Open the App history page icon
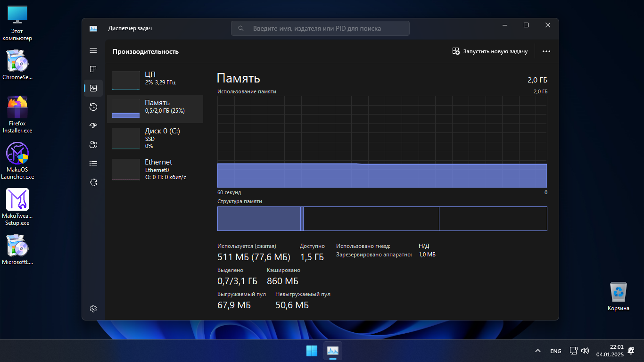The image size is (644, 362). tap(93, 107)
